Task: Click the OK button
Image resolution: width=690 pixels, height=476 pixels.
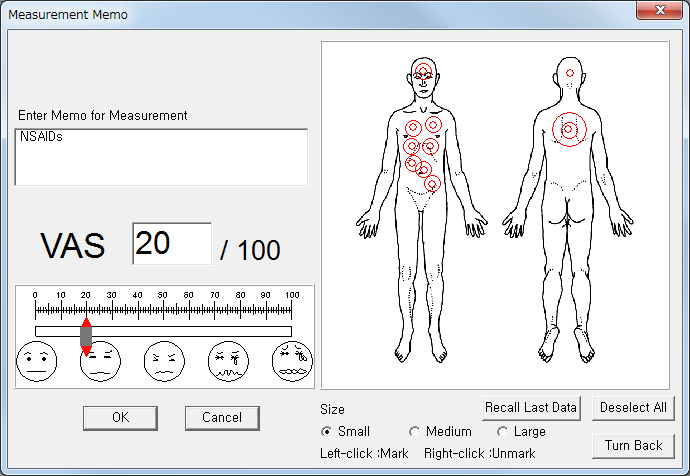Action: 120,417
